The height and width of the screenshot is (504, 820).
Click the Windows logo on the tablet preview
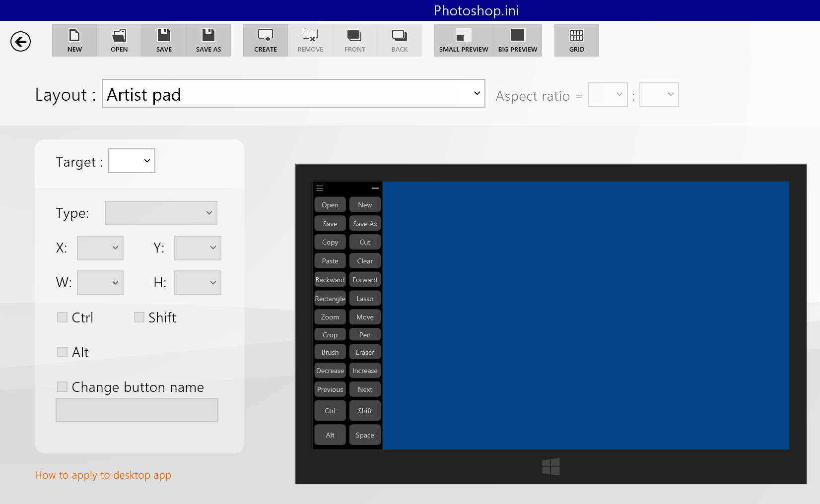[551, 467]
